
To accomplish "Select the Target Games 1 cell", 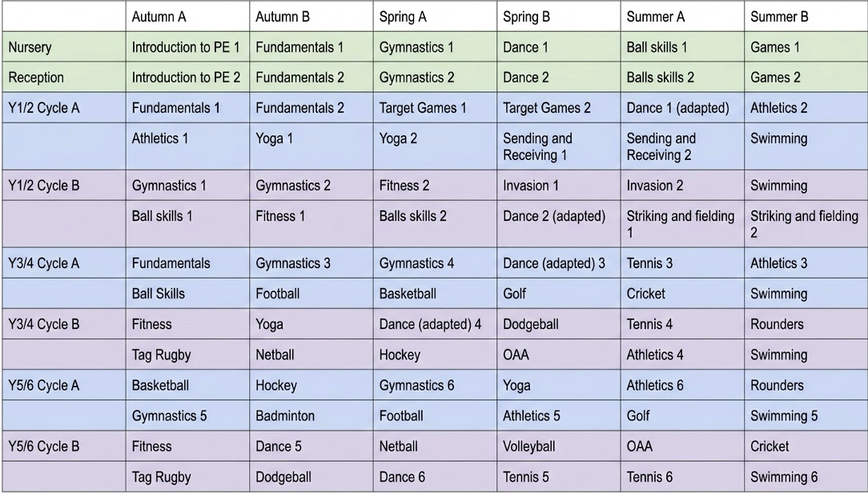I will pyautogui.click(x=435, y=107).
